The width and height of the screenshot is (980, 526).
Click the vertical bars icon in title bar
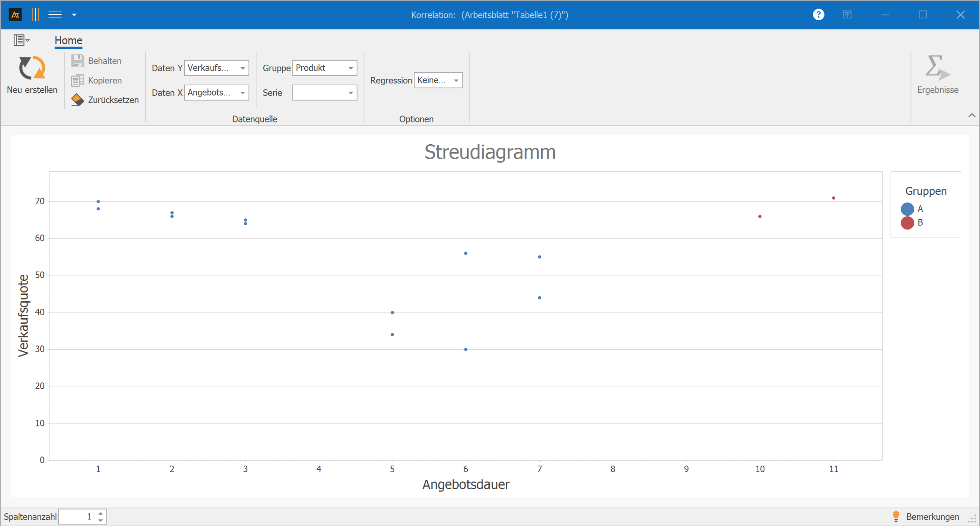pos(35,15)
